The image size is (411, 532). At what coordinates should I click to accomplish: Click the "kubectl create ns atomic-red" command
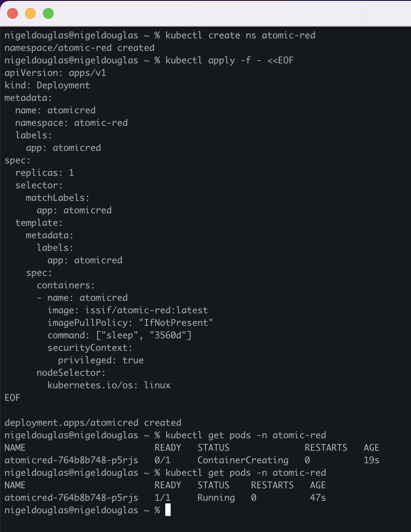240,35
